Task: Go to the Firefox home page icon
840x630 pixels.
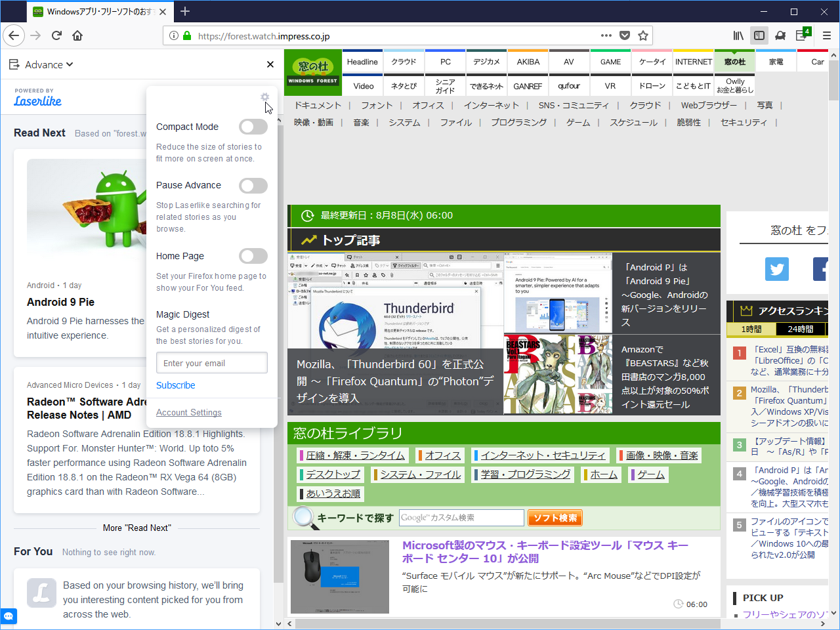Action: coord(77,35)
